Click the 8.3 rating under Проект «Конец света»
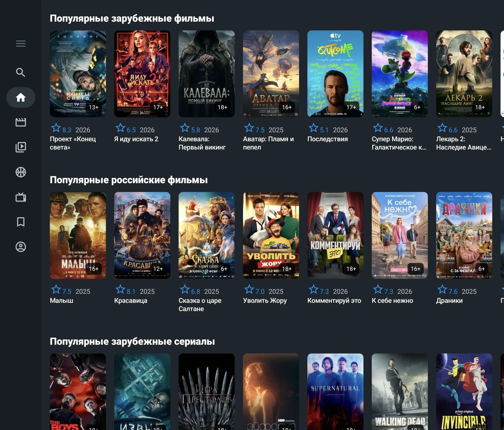The width and height of the screenshot is (504, 430). coord(67,130)
